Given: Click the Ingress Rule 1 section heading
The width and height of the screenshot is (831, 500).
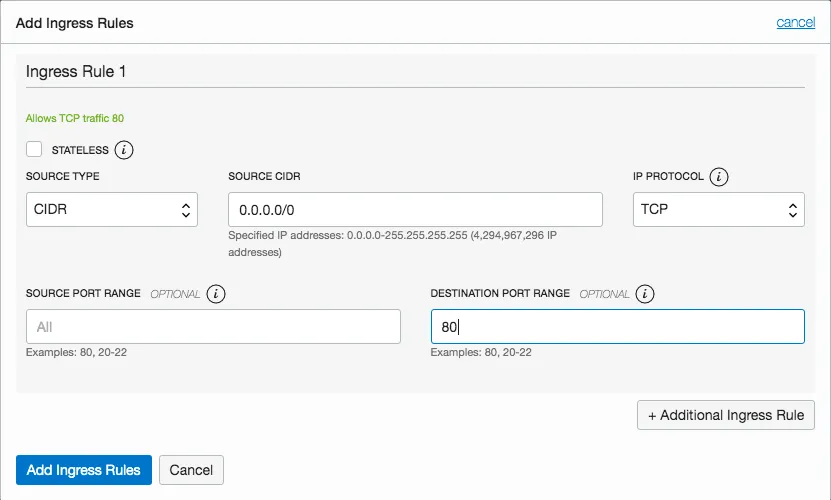Looking at the screenshot, I should point(76,71).
